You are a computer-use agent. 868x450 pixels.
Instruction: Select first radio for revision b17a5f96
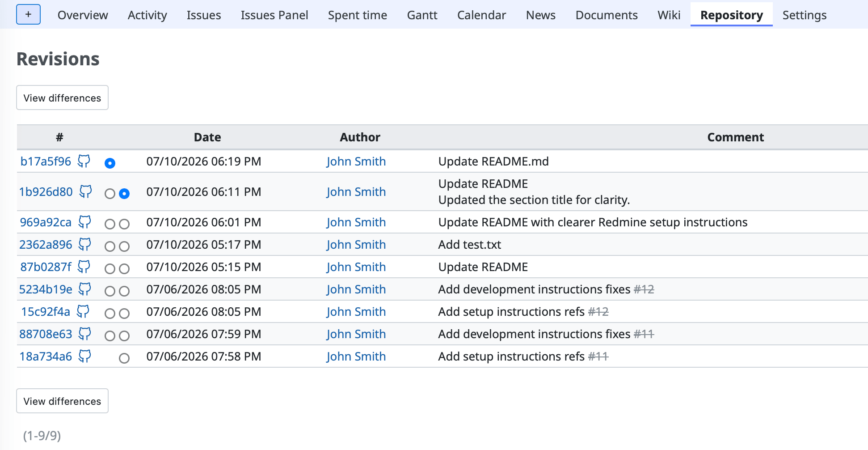(x=110, y=163)
